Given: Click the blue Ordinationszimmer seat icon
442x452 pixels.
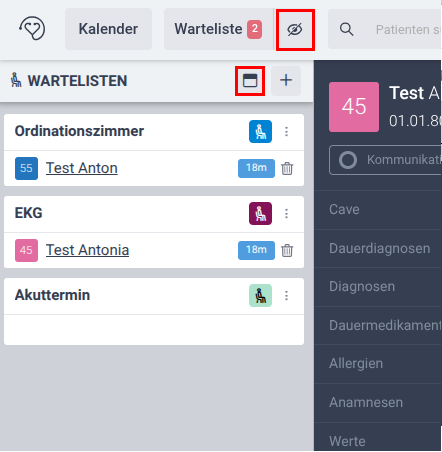Looking at the screenshot, I should 260,131.
